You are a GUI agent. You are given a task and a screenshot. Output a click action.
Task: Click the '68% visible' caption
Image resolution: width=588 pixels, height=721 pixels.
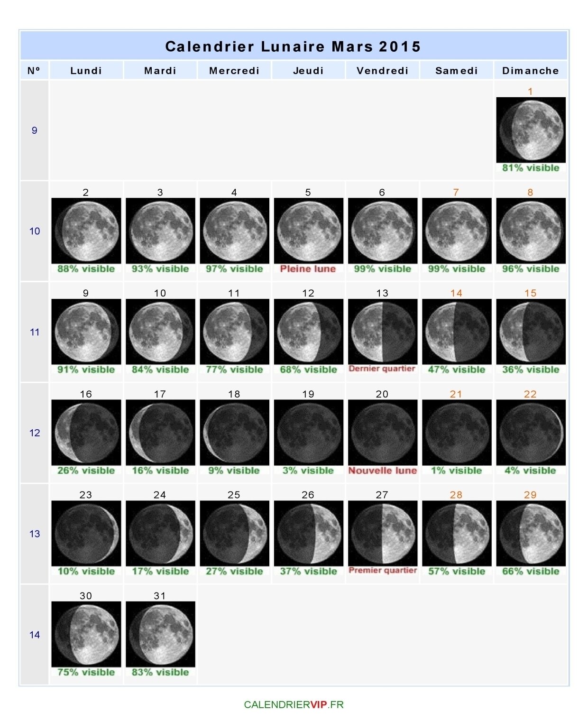coord(309,370)
